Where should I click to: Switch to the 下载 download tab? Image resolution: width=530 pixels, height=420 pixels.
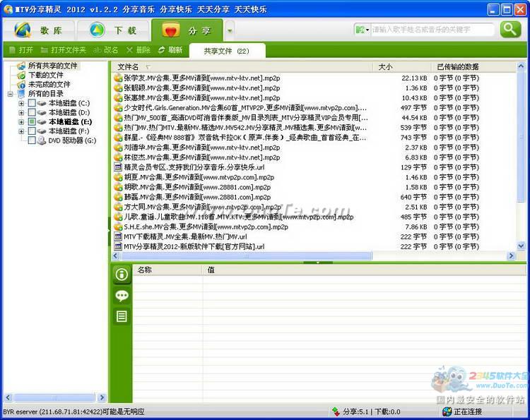tap(113, 30)
